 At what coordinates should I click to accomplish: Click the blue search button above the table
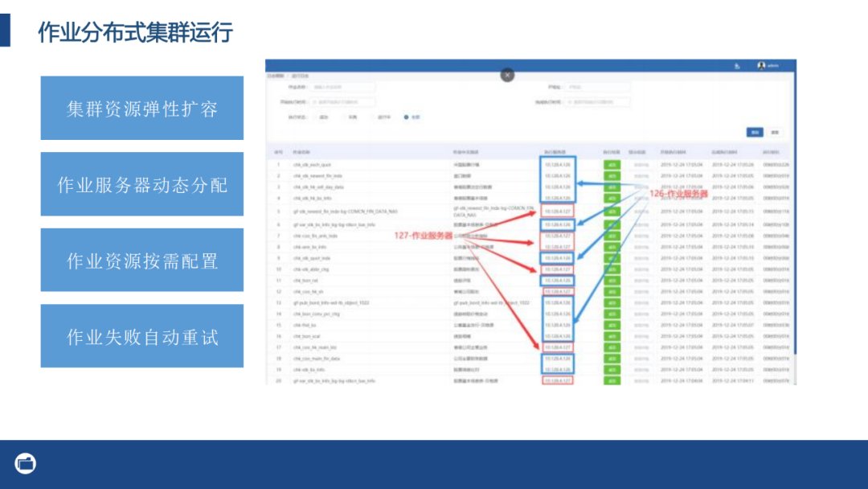(x=755, y=133)
